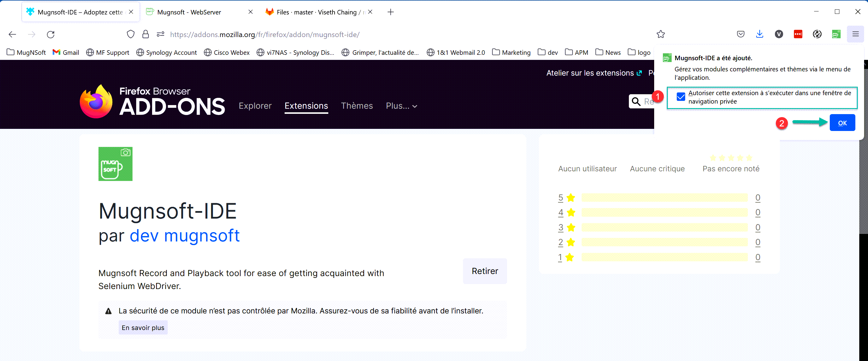Click the search magnifier icon
Image resolution: width=868 pixels, height=361 pixels.
[636, 101]
